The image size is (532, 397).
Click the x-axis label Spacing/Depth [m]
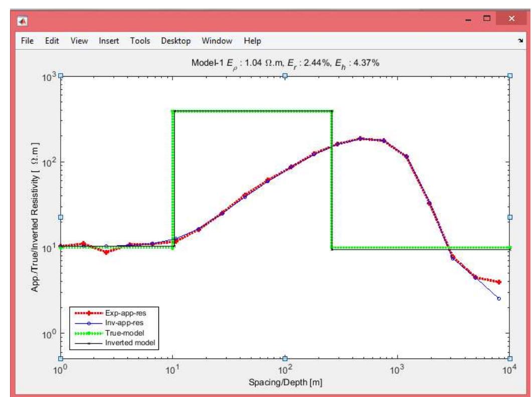click(285, 382)
